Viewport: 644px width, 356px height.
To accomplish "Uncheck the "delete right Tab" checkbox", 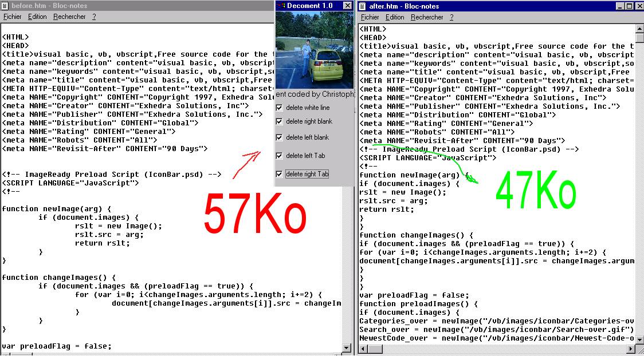I will tap(279, 174).
